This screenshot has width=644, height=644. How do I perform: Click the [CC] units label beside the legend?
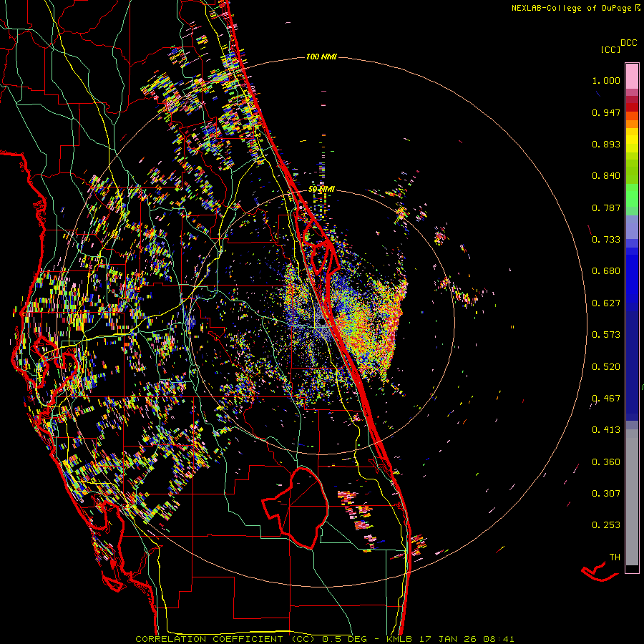point(610,49)
